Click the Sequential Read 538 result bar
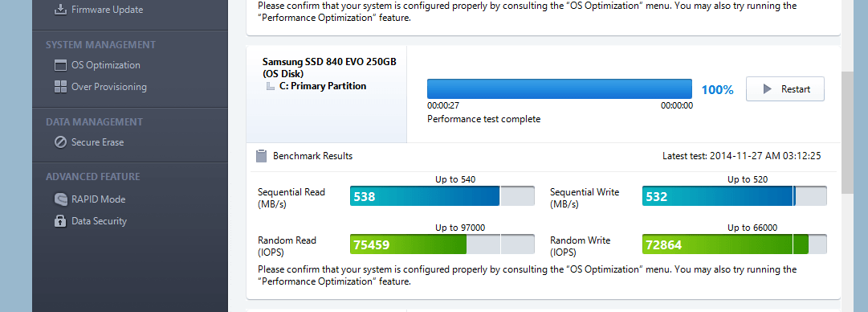 click(442, 195)
